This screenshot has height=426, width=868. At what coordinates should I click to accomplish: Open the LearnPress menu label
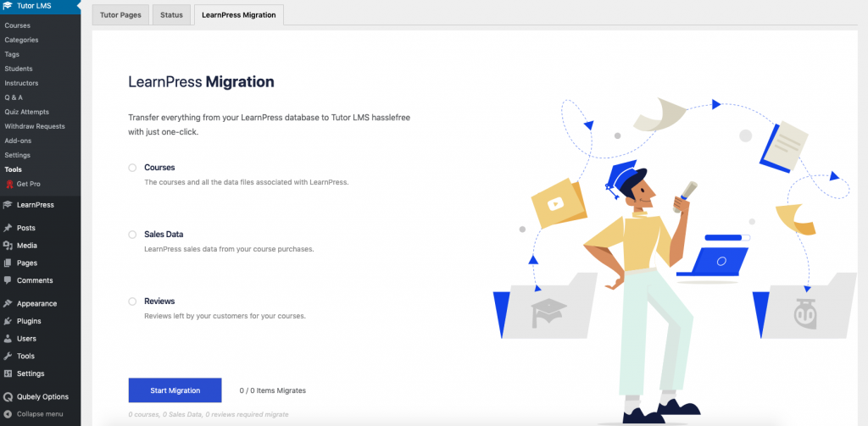coord(36,205)
